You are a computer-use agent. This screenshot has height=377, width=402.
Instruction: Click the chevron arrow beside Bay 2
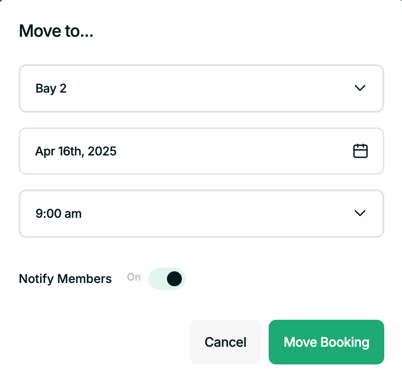[x=360, y=88]
